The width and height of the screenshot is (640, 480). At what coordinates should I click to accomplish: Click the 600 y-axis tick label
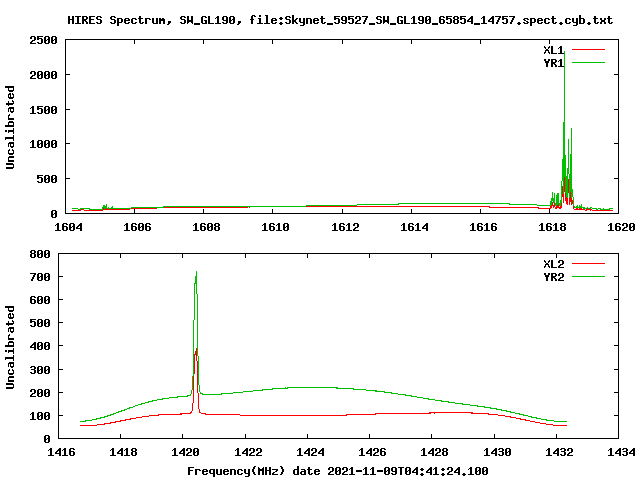tap(40, 300)
